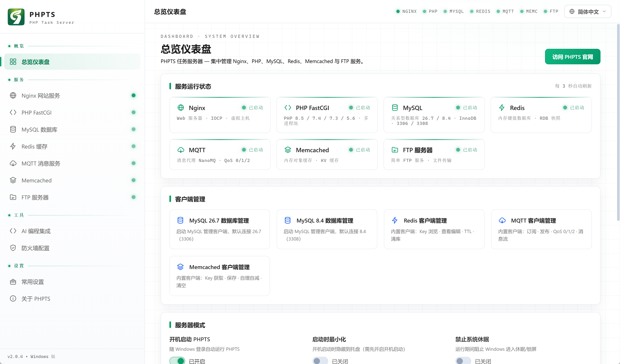Click the PHP FastCGI code icon in sidebar
Screen dimensions: 620x364
[x=13, y=112]
